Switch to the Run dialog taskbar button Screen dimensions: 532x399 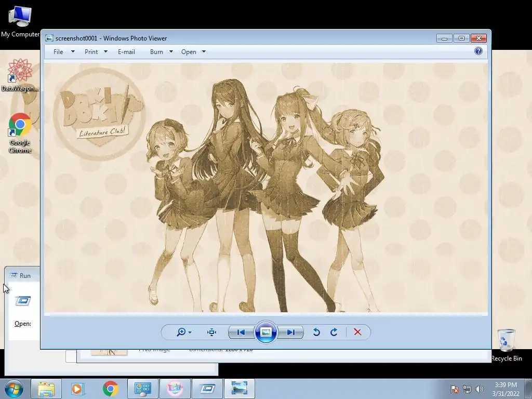207,389
